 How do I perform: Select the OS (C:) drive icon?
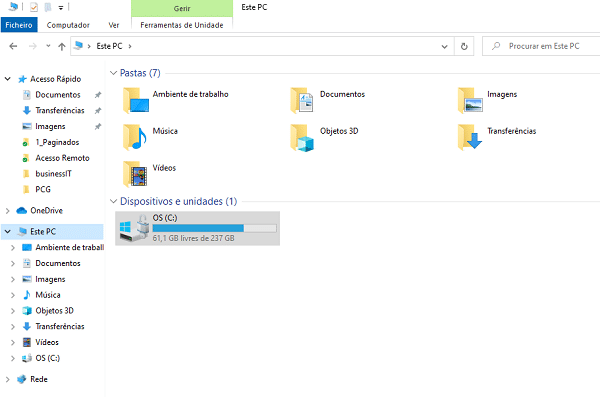pyautogui.click(x=134, y=228)
